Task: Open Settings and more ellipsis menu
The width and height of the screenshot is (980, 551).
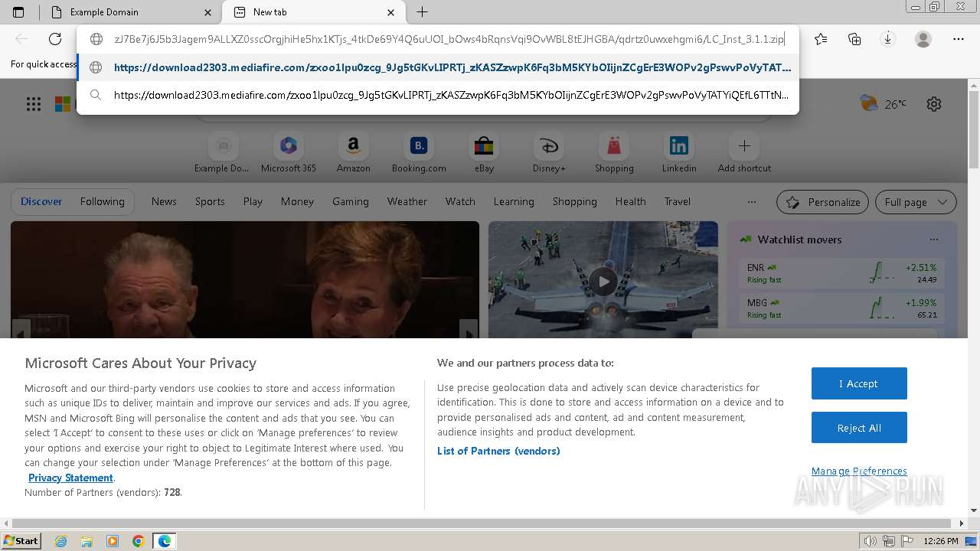Action: pyautogui.click(x=959, y=39)
